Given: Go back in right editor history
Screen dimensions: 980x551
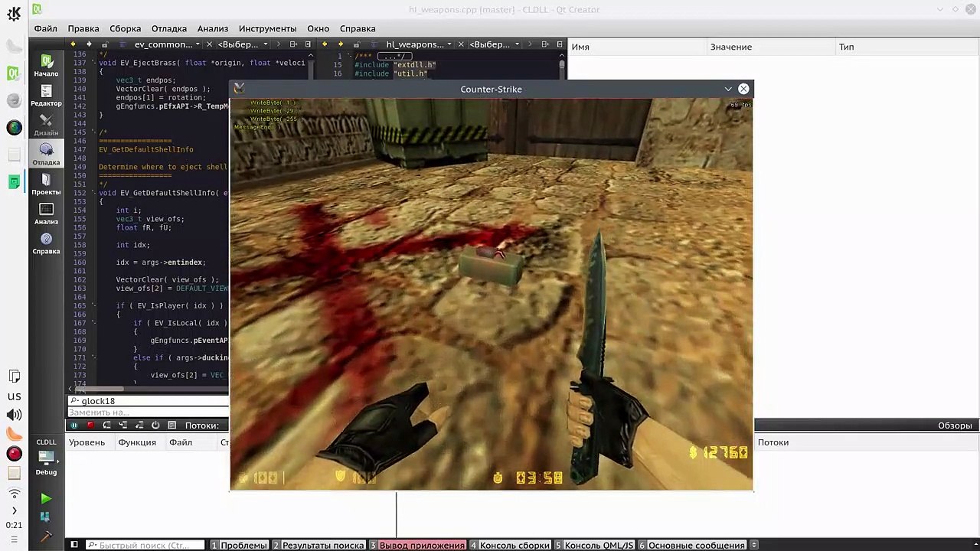Looking at the screenshot, I should click(325, 44).
